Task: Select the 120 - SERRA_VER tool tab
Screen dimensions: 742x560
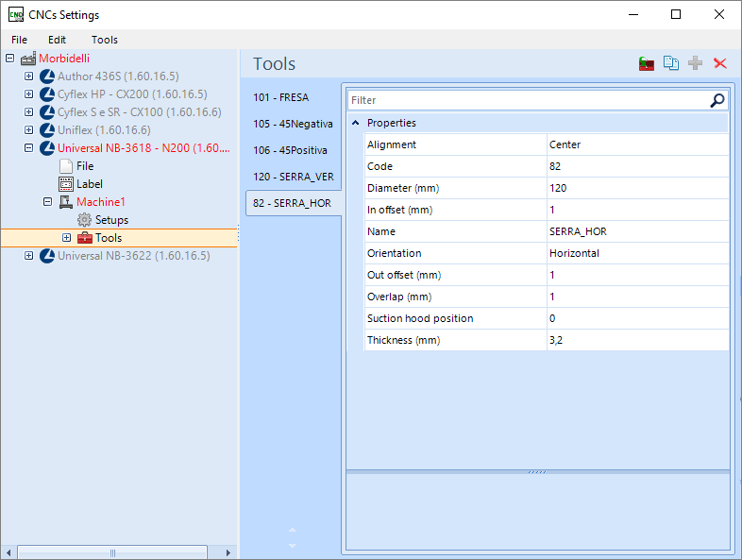Action: coord(294,177)
